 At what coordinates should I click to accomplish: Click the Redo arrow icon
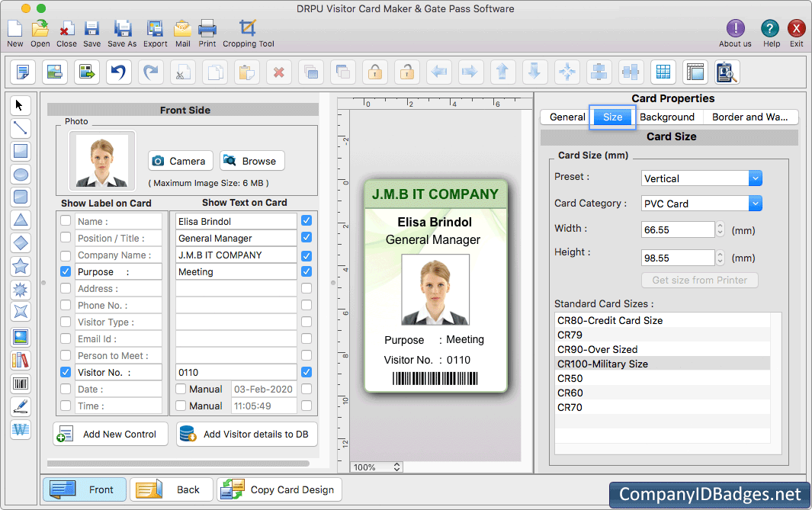point(151,72)
